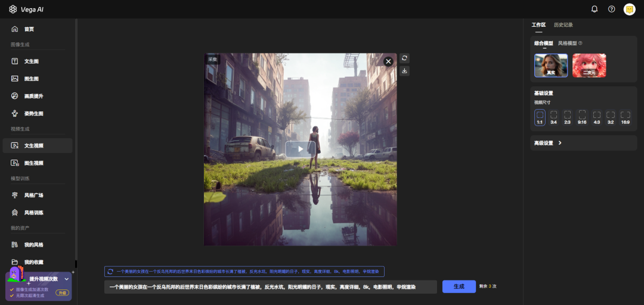
Task: Choose the 4:3 video size option
Action: click(597, 117)
